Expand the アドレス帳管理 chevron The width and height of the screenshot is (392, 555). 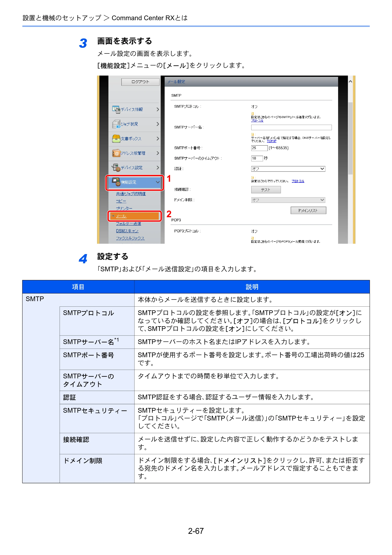158,153
